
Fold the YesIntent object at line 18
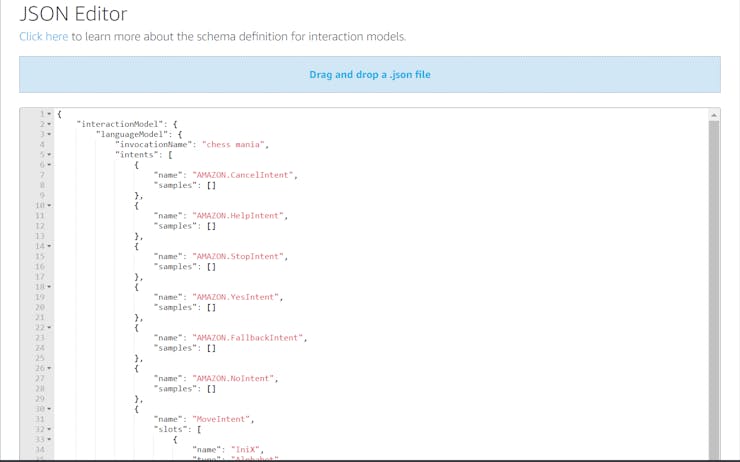(x=49, y=287)
